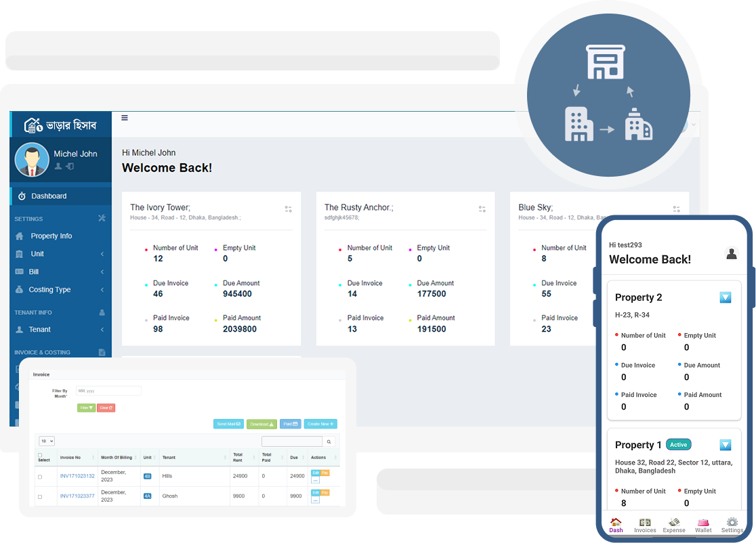Open the Dashboard sidebar item
Screen dimensions: 756x543
point(60,196)
